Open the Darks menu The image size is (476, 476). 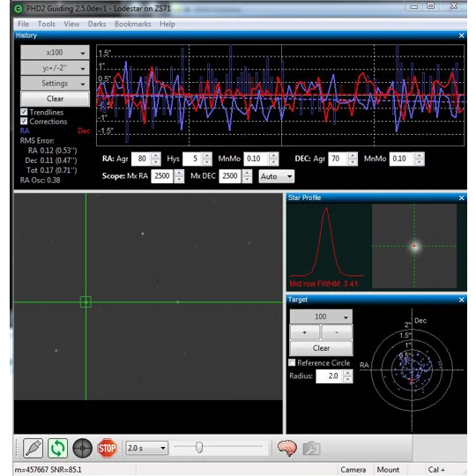tap(97, 24)
